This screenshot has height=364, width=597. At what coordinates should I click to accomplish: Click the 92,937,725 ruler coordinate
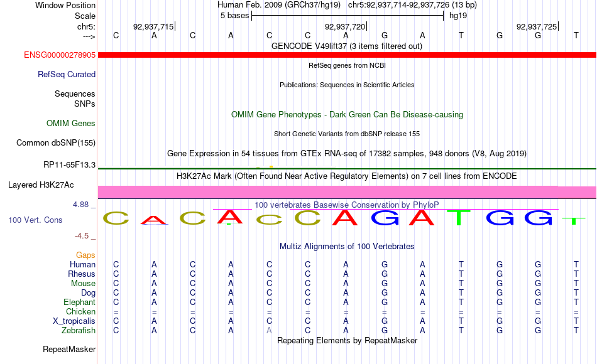pos(537,26)
